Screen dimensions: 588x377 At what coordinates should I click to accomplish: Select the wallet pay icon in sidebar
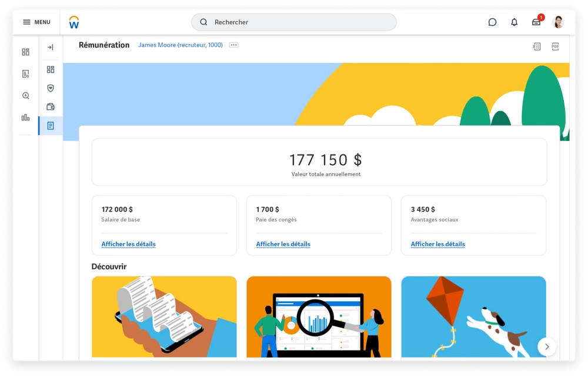pos(51,107)
